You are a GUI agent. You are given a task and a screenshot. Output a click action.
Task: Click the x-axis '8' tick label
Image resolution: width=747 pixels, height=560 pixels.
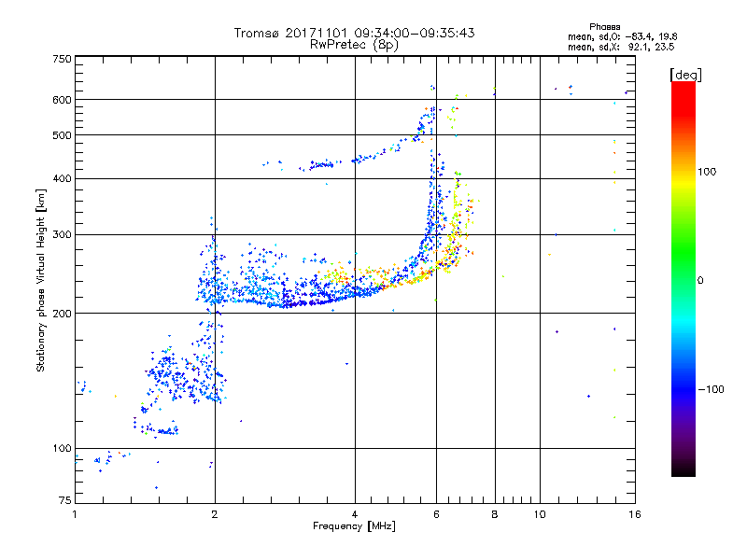[x=495, y=514]
